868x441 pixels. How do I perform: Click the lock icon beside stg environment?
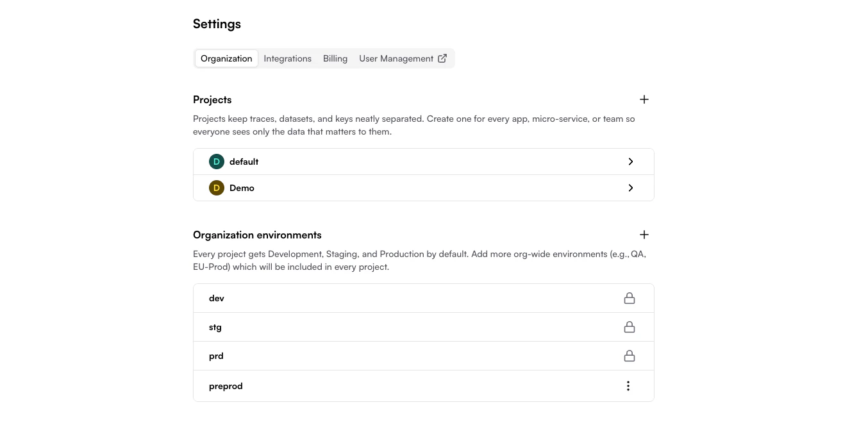click(630, 327)
